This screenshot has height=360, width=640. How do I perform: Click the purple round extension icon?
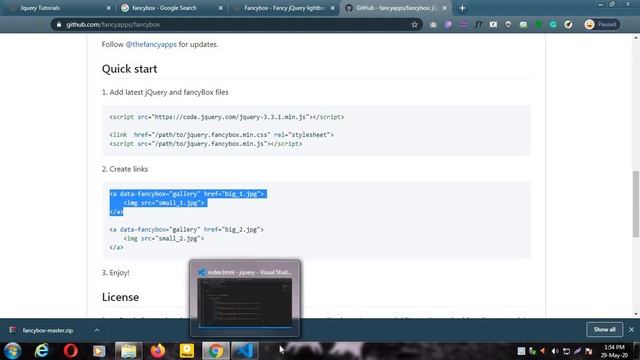click(448, 24)
